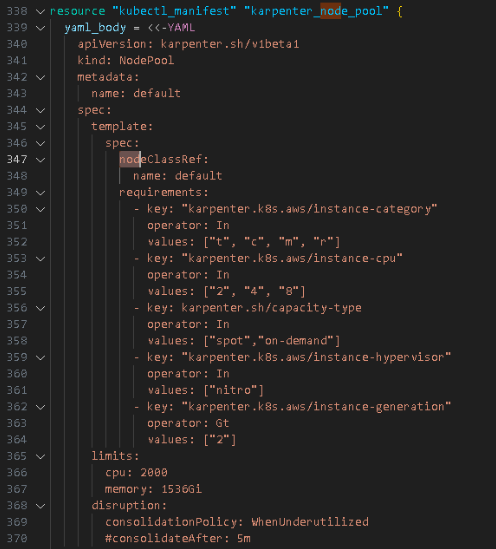This screenshot has width=496, height=549.
Task: Click "karpenter.k8s.aws/instance-generation" string
Action: pos(316,406)
